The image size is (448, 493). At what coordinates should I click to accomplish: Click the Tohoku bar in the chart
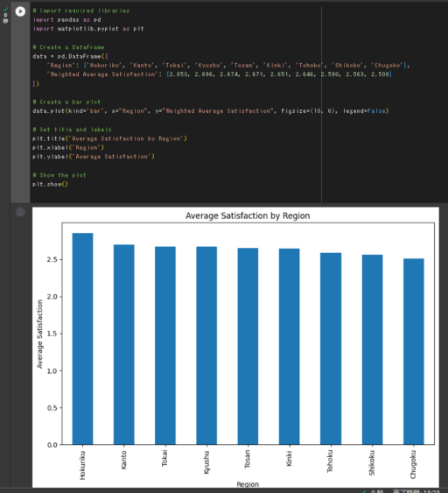point(331,349)
